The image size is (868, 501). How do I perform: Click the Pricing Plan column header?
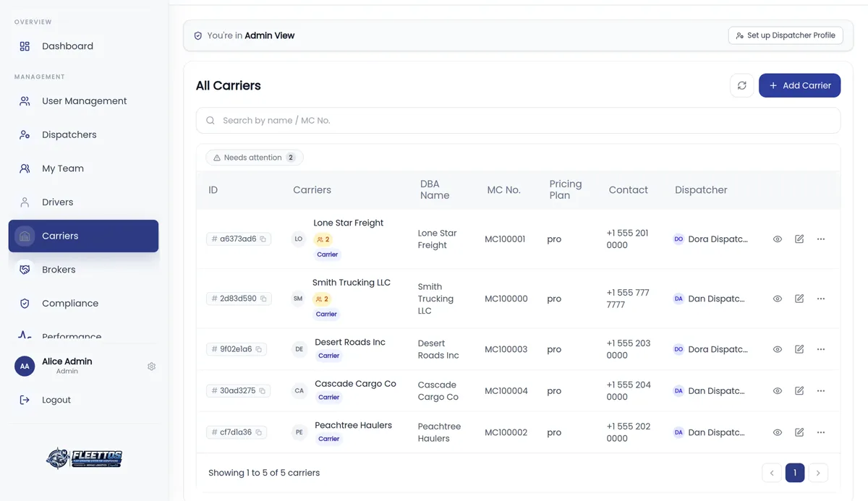[x=566, y=189]
